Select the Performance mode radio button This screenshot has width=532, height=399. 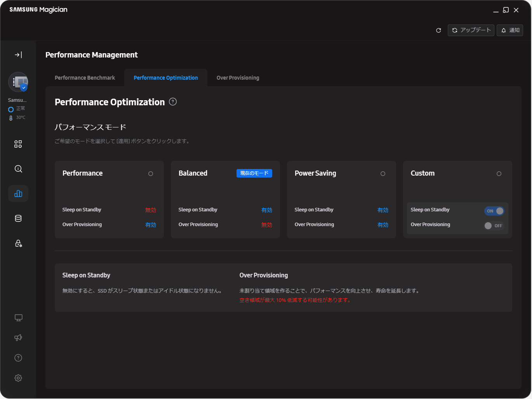point(150,174)
